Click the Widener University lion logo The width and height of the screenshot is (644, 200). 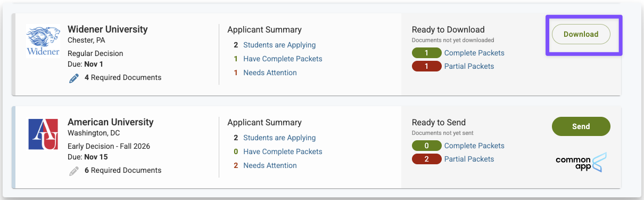coord(43,41)
